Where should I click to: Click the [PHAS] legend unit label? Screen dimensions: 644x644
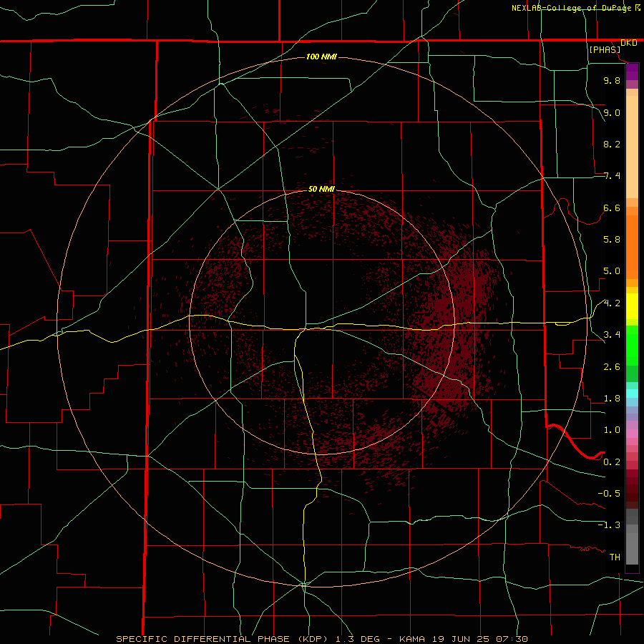point(605,49)
